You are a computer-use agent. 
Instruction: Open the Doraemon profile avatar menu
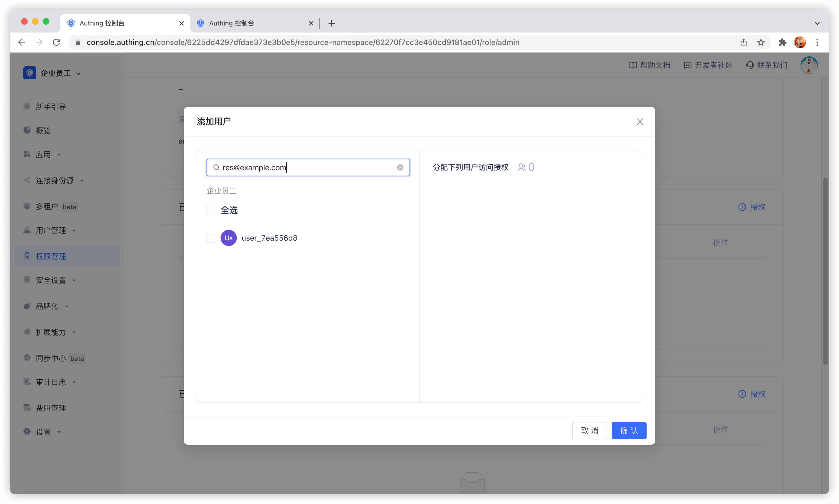tap(809, 65)
